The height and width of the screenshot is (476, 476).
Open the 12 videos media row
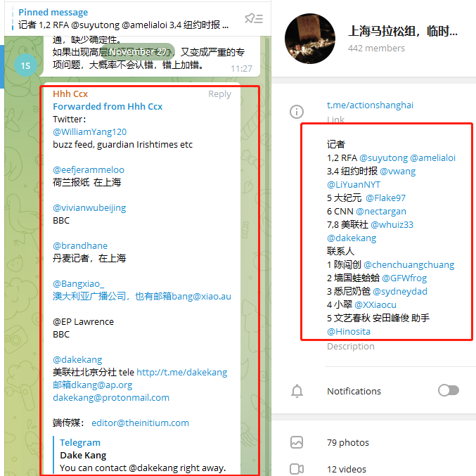[x=374, y=470]
